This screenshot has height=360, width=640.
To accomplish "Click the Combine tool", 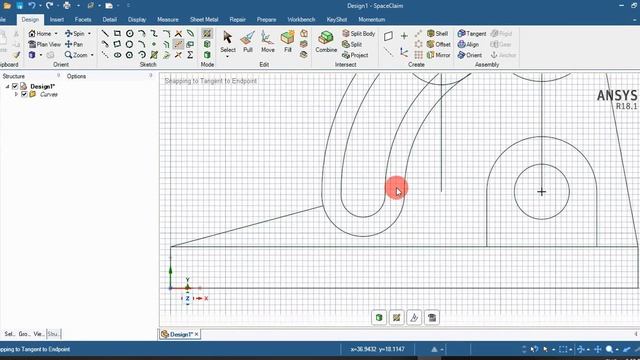I will [x=326, y=42].
